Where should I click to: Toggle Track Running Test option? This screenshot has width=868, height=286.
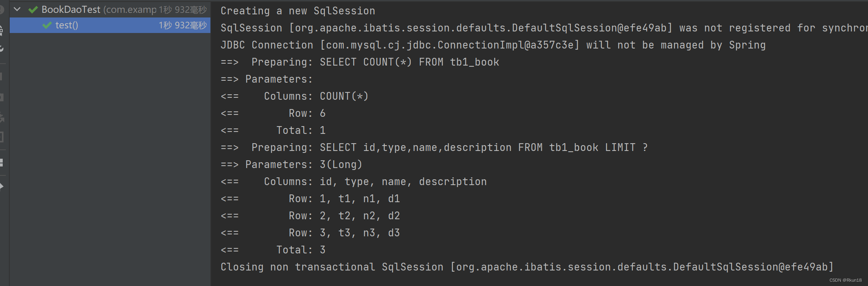(2, 186)
